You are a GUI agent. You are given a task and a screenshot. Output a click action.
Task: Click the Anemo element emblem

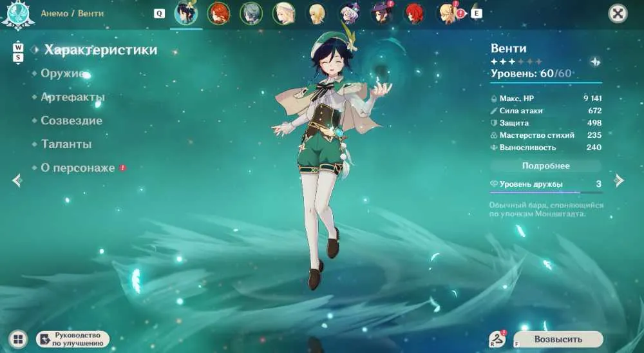pos(17,15)
